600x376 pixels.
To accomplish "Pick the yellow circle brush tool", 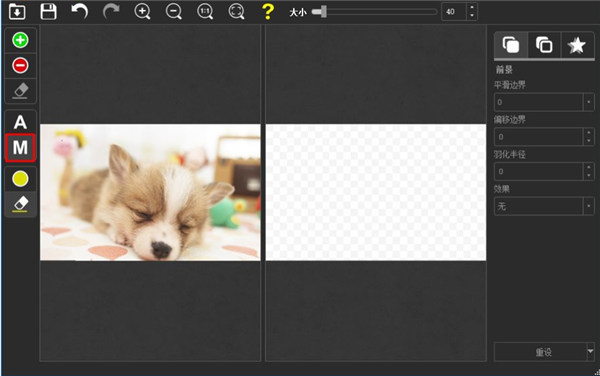I will tap(20, 179).
